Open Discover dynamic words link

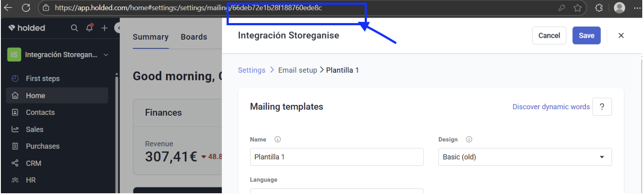point(551,107)
